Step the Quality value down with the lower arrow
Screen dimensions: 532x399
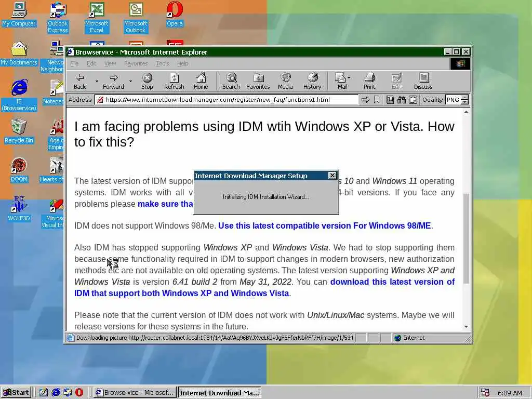click(x=465, y=102)
